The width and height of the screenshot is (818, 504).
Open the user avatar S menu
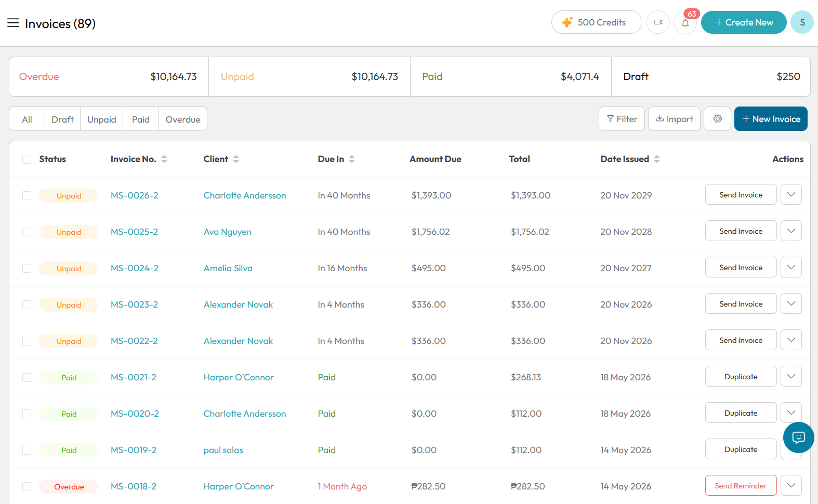click(802, 22)
